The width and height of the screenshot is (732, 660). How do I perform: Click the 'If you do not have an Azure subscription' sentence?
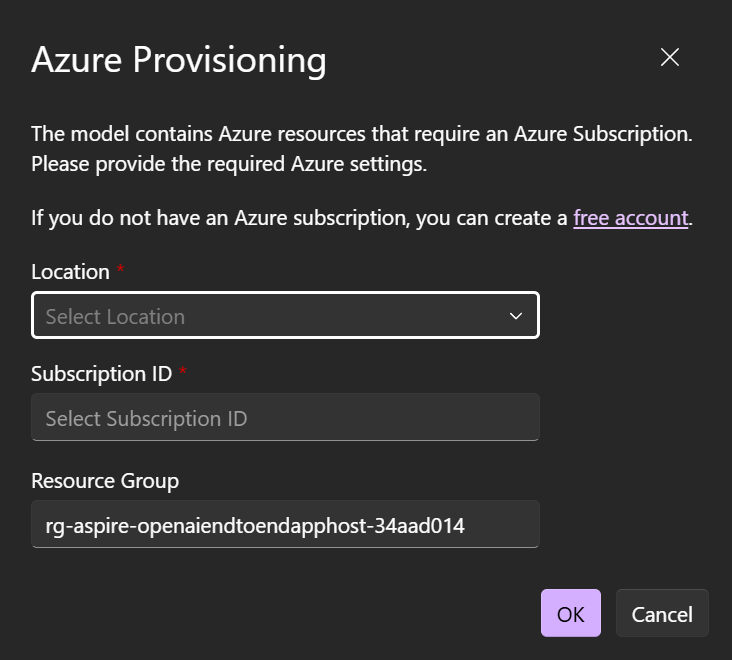click(x=362, y=218)
